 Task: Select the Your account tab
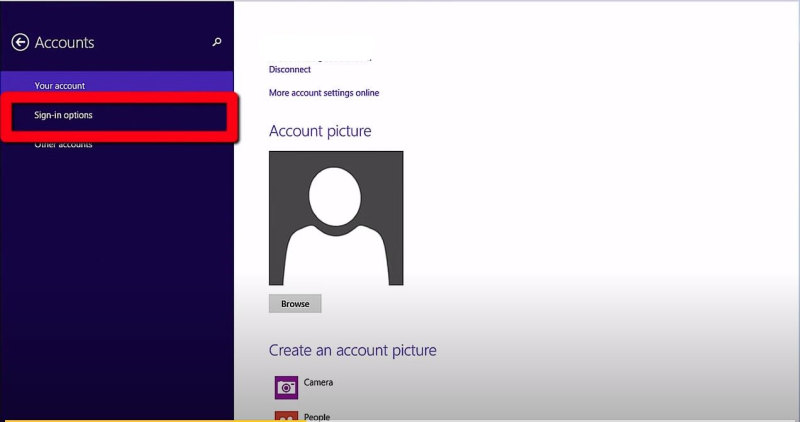[x=59, y=85]
